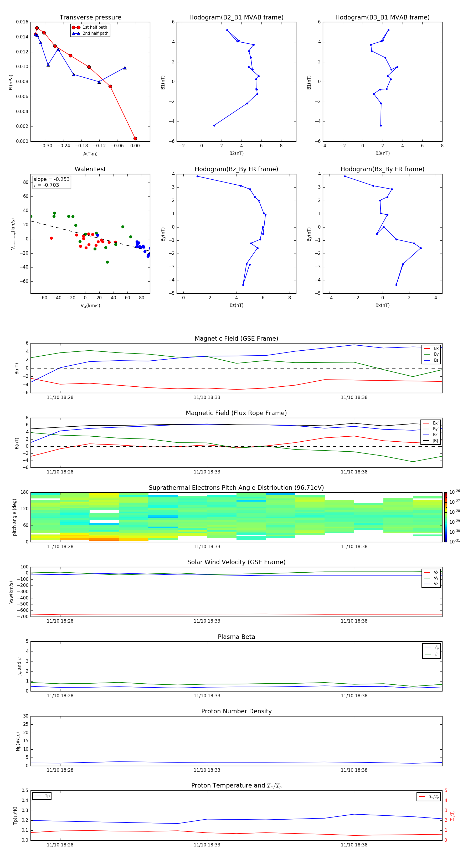Click the 'Hodogram(Bz_By FR frame)' title
Viewport: 473px width, 868px height.
point(236,169)
